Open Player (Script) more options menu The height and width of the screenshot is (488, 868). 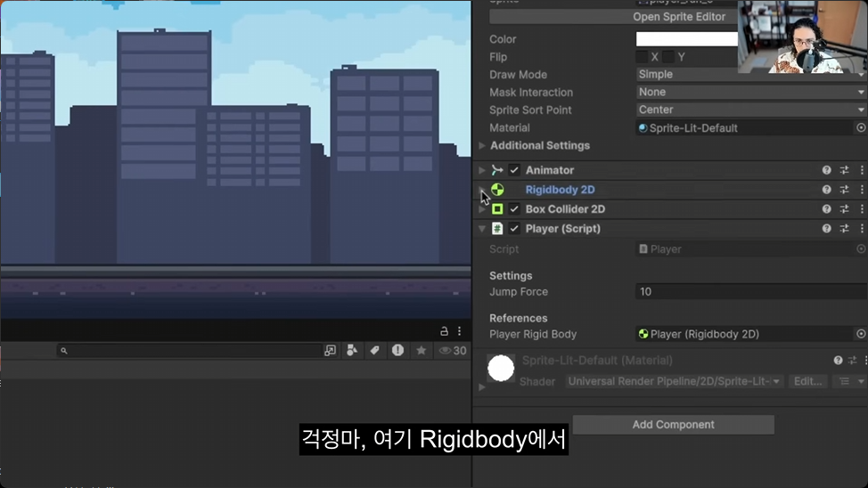[x=862, y=229]
